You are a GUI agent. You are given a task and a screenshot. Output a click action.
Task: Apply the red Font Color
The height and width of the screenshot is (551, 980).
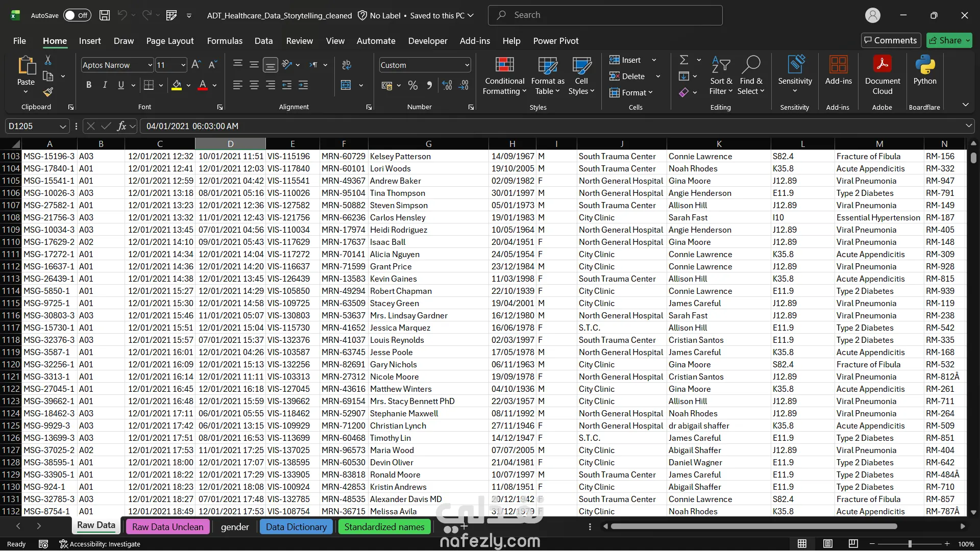[x=203, y=85]
